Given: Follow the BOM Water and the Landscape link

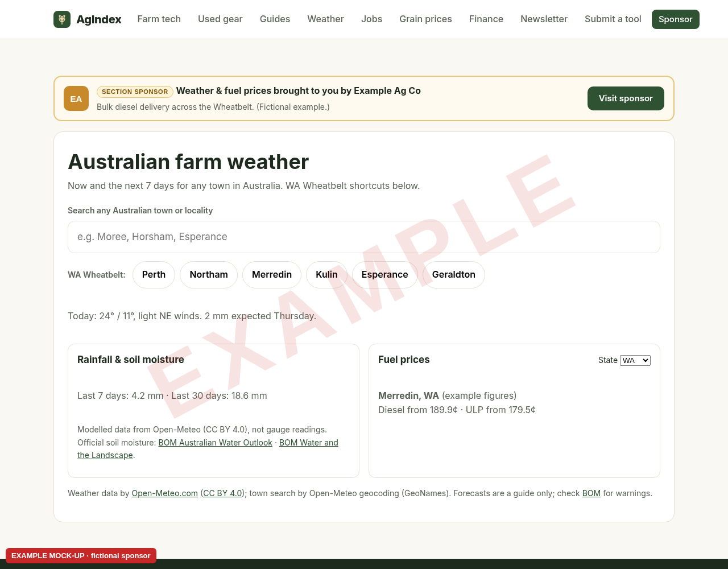Looking at the screenshot, I should (308, 443).
